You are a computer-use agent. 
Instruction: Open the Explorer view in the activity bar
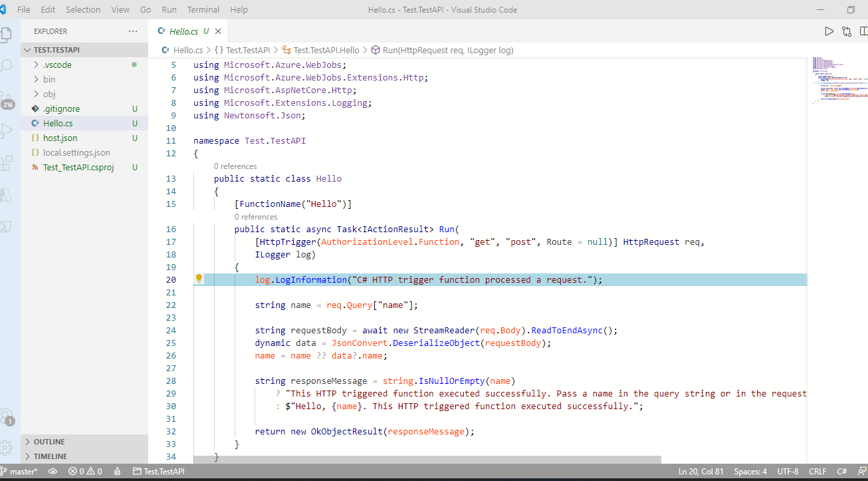(5, 34)
